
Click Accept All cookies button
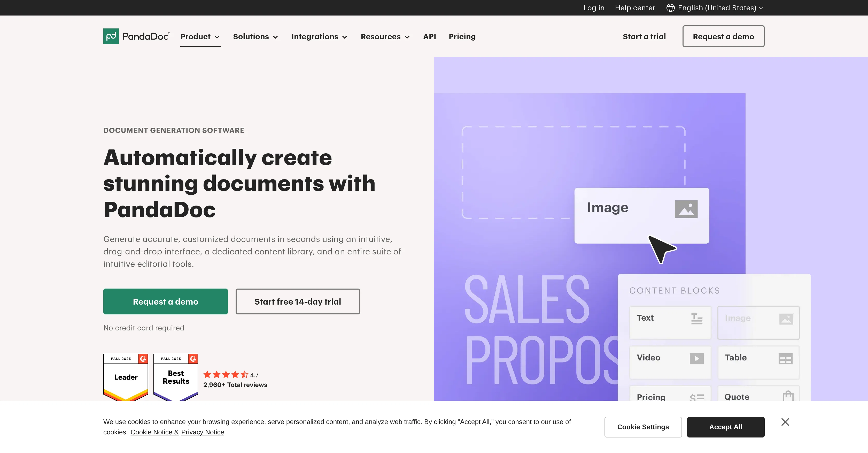(725, 427)
